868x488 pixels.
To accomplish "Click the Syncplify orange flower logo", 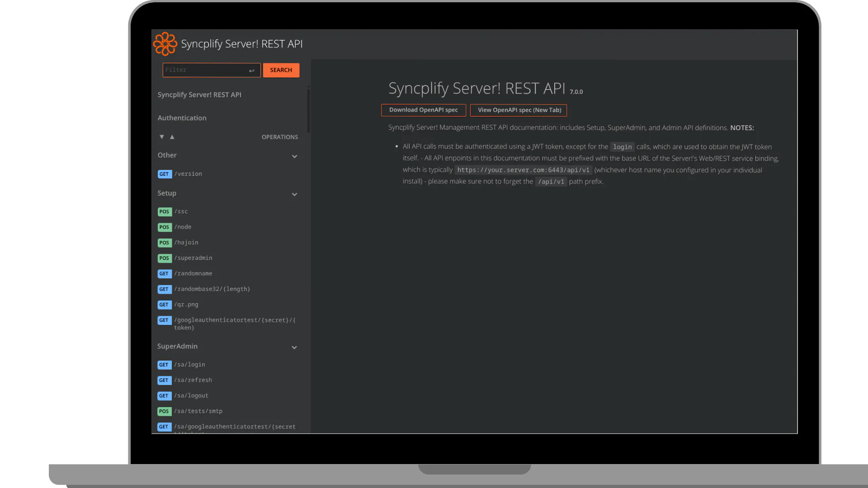I will 165,44.
